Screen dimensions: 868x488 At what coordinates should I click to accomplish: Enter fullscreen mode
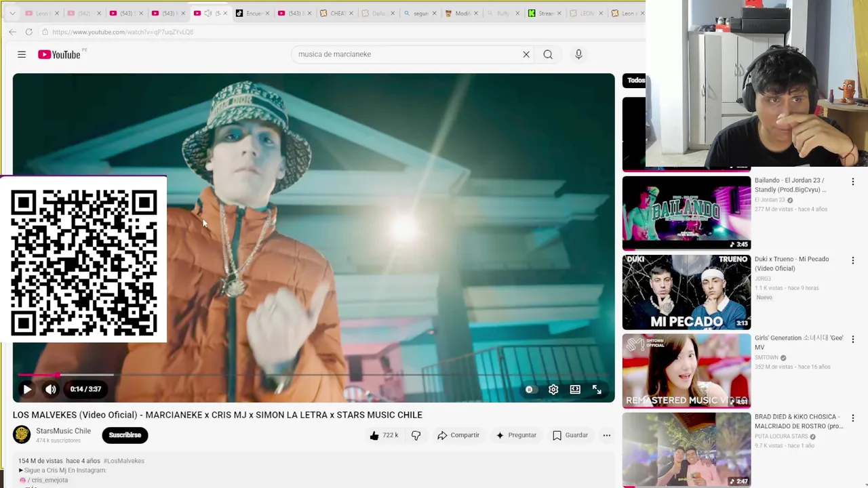click(597, 390)
